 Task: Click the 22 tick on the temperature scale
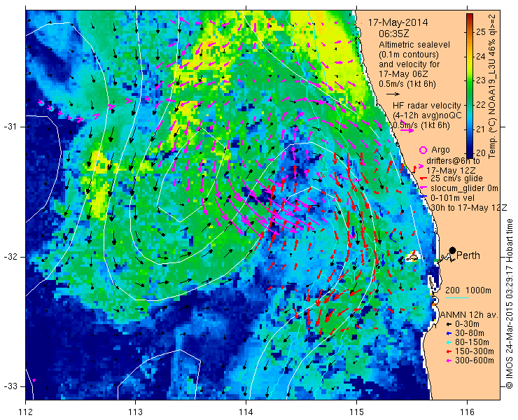(480, 105)
